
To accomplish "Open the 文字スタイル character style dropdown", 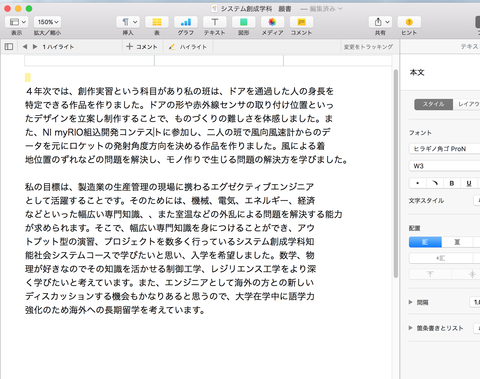I will (x=477, y=200).
